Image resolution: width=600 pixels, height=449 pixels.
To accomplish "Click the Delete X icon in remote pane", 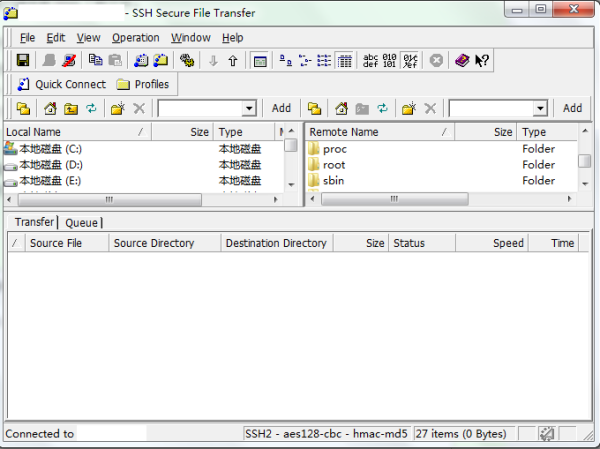I will [430, 108].
